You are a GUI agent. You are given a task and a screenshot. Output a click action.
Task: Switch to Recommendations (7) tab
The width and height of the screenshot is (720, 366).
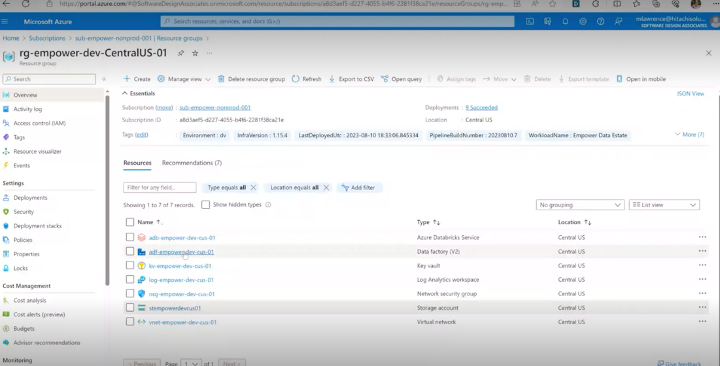(191, 163)
